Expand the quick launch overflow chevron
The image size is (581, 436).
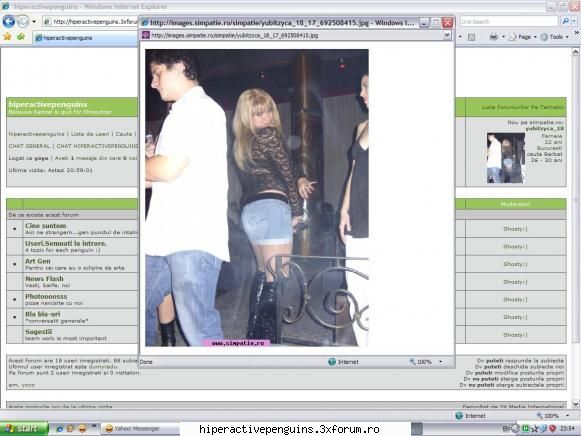(93, 427)
